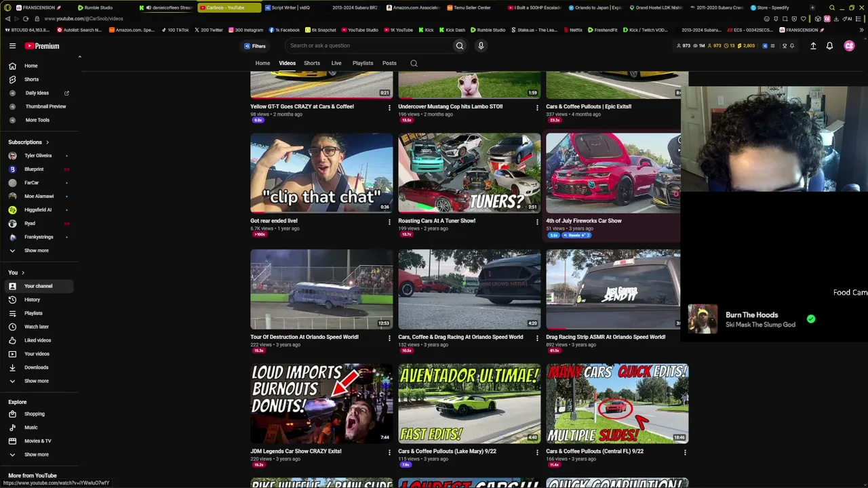Image resolution: width=868 pixels, height=488 pixels.
Task: Open options for 'Yellow GT-T Goes CRAZY' video
Action: pyautogui.click(x=389, y=107)
